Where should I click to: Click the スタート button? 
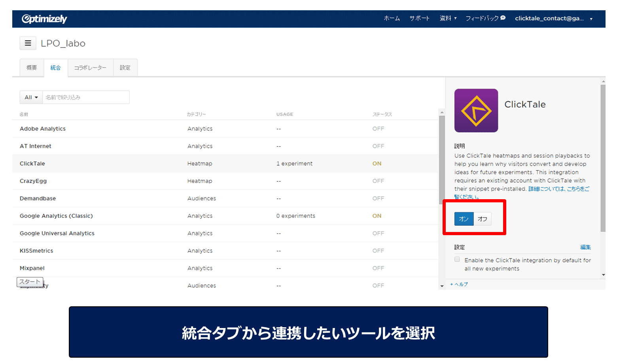point(30,282)
